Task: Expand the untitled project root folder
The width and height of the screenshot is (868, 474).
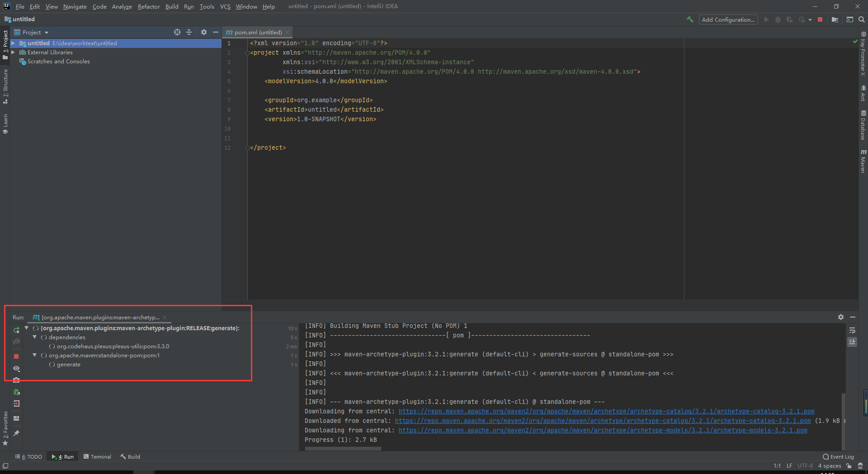Action: point(13,43)
